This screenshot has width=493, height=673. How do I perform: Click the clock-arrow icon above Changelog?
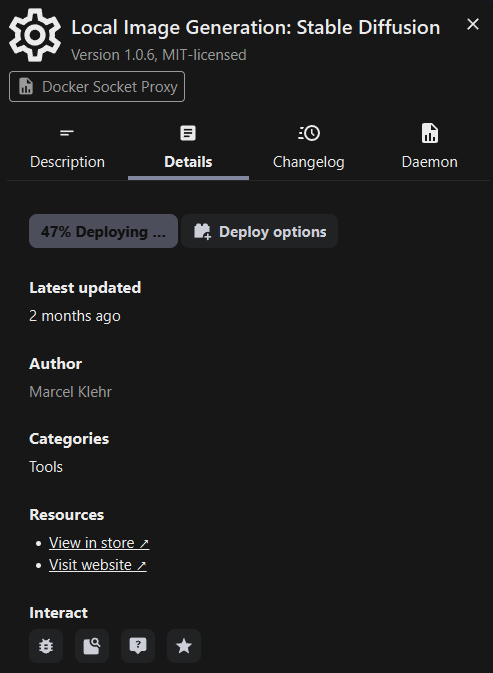309,133
